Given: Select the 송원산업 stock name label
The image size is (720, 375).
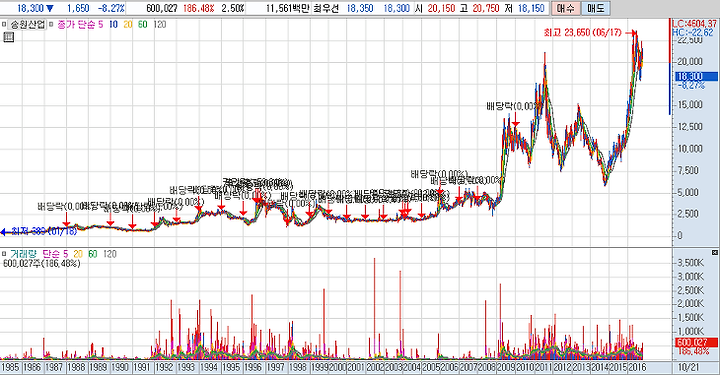Looking at the screenshot, I should pyautogui.click(x=28, y=24).
